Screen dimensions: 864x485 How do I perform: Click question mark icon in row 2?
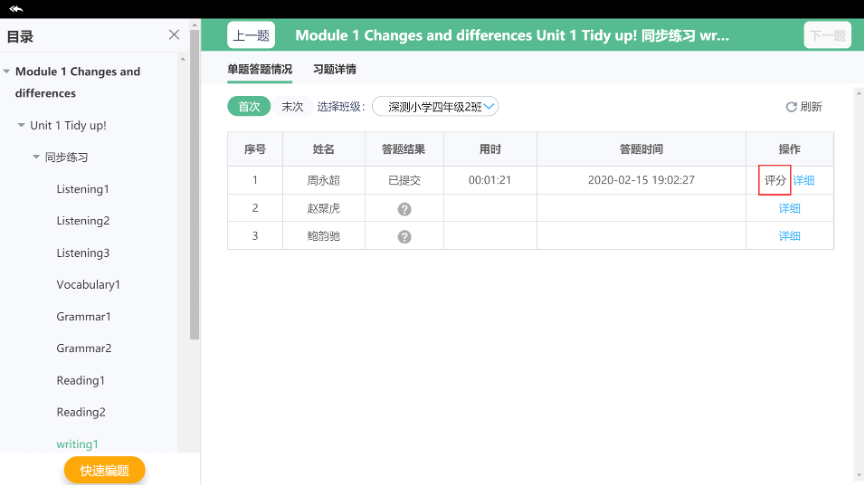tap(404, 209)
